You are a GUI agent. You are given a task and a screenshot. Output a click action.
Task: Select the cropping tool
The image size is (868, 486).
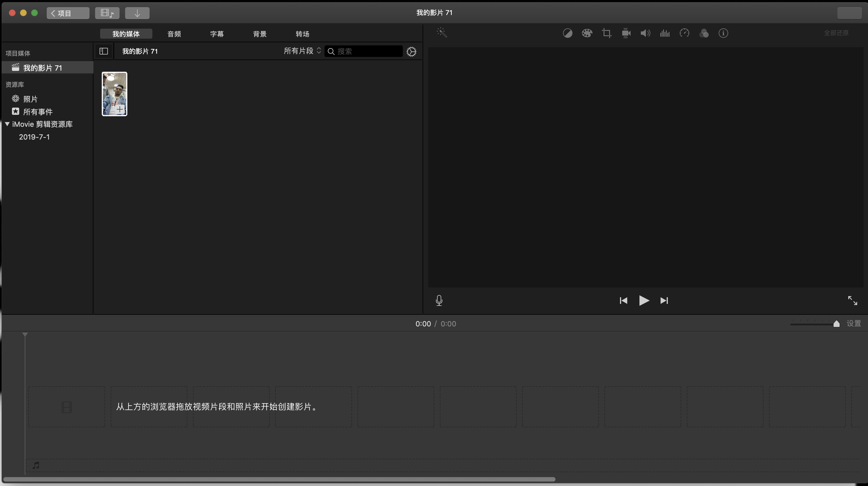[606, 33]
